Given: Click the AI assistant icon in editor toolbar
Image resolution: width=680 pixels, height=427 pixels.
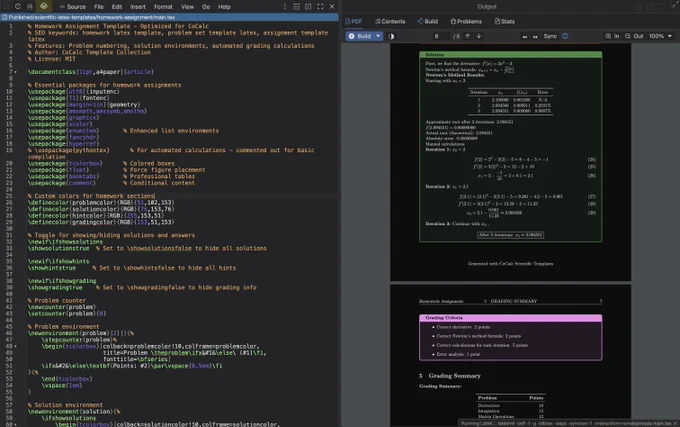Looking at the screenshot, I should (30, 7).
